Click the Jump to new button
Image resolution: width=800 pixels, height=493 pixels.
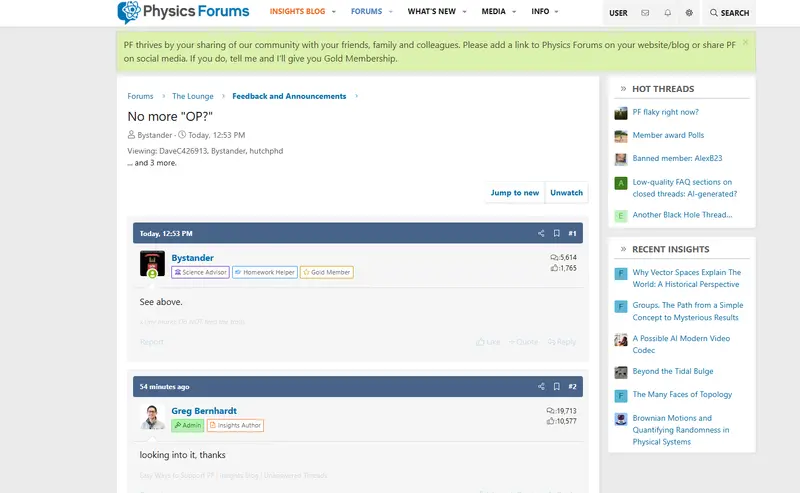pyautogui.click(x=515, y=192)
